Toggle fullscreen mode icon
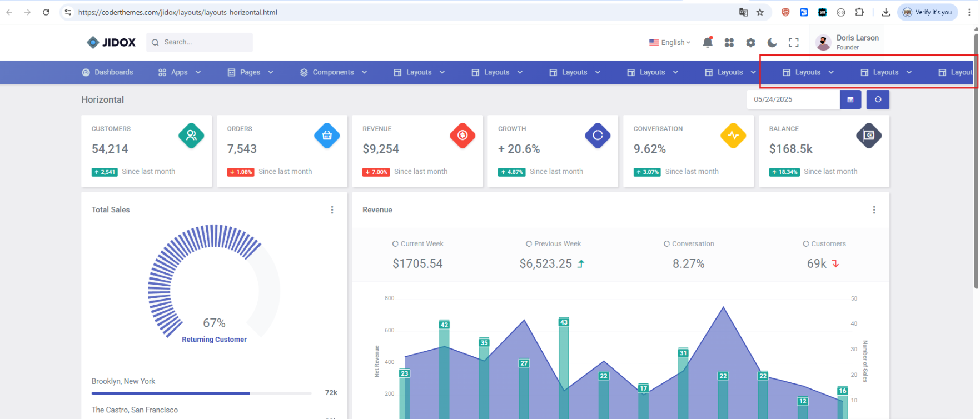980x419 pixels. click(x=794, y=43)
